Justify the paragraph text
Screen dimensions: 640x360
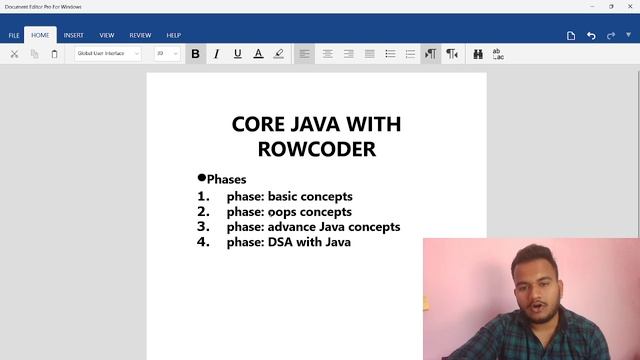(369, 54)
